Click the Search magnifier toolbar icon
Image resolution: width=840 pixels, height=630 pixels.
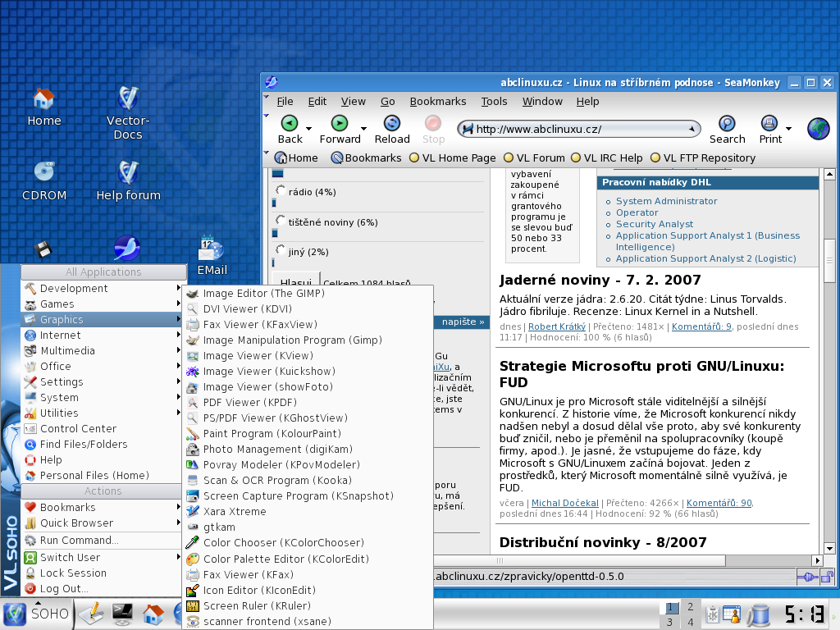[727, 123]
